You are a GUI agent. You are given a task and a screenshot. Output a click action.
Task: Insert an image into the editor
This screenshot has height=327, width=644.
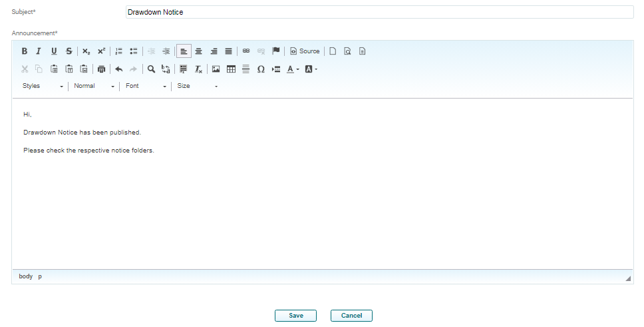coord(216,69)
